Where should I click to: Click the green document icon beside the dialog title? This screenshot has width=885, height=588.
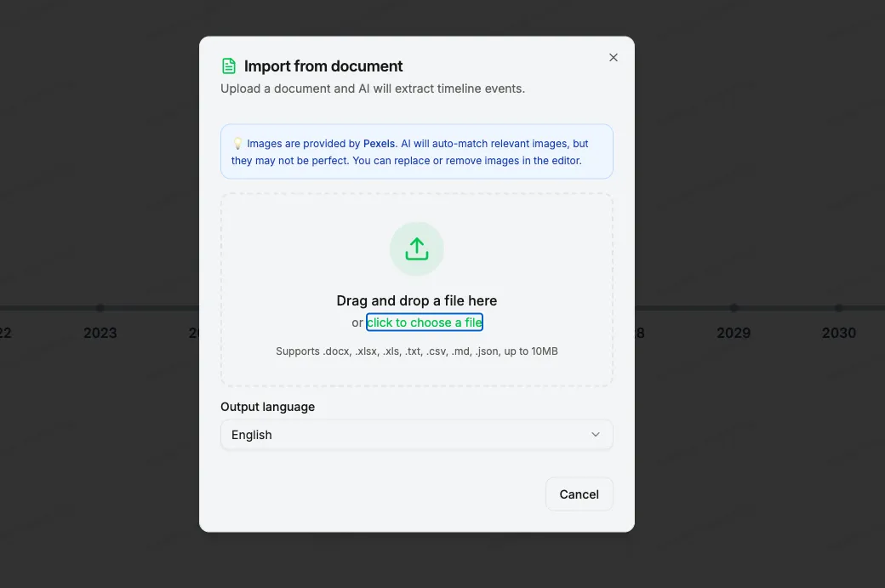[x=227, y=65]
